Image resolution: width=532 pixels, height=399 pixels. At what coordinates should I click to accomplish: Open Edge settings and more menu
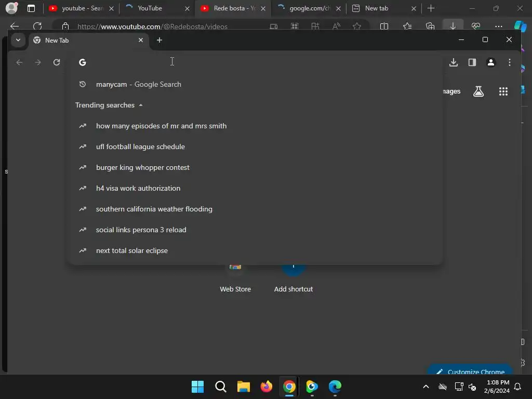(498, 26)
